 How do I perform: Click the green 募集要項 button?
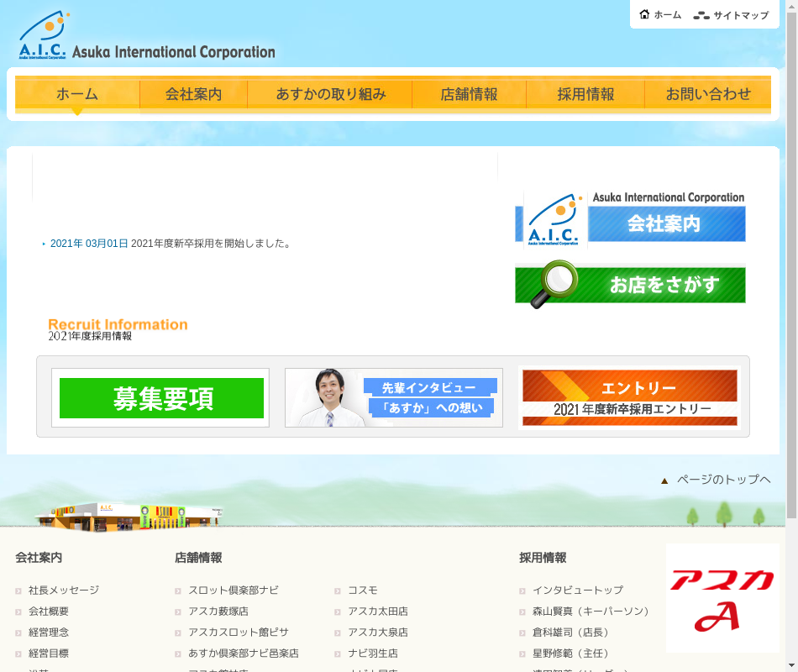(x=161, y=398)
